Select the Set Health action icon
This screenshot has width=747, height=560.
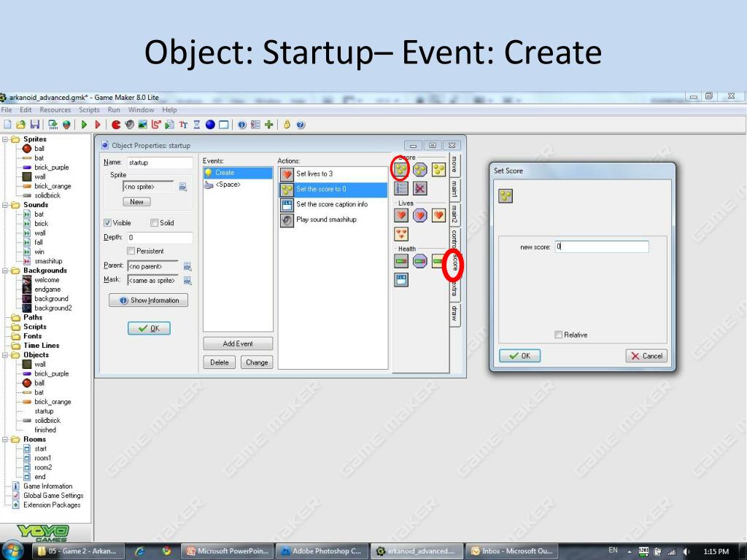(x=401, y=261)
